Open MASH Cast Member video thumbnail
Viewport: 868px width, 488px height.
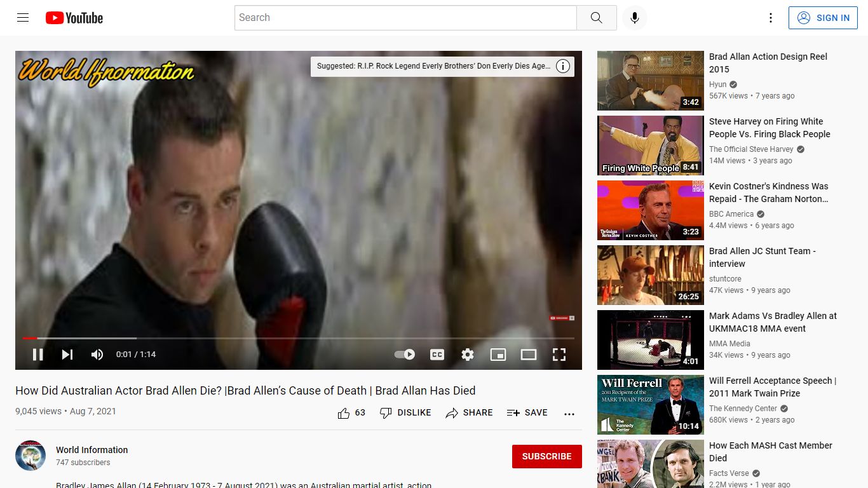(x=651, y=464)
